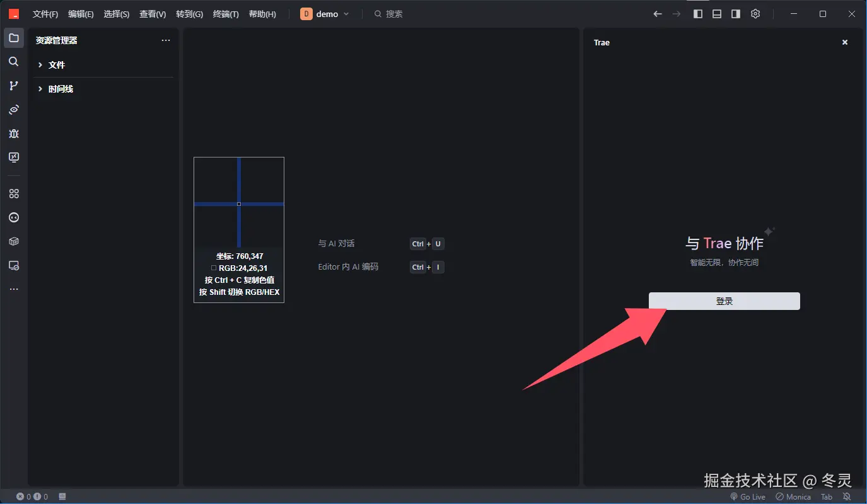The width and height of the screenshot is (867, 504).
Task: Toggle the secondary side bar layout icon
Action: coord(736,14)
